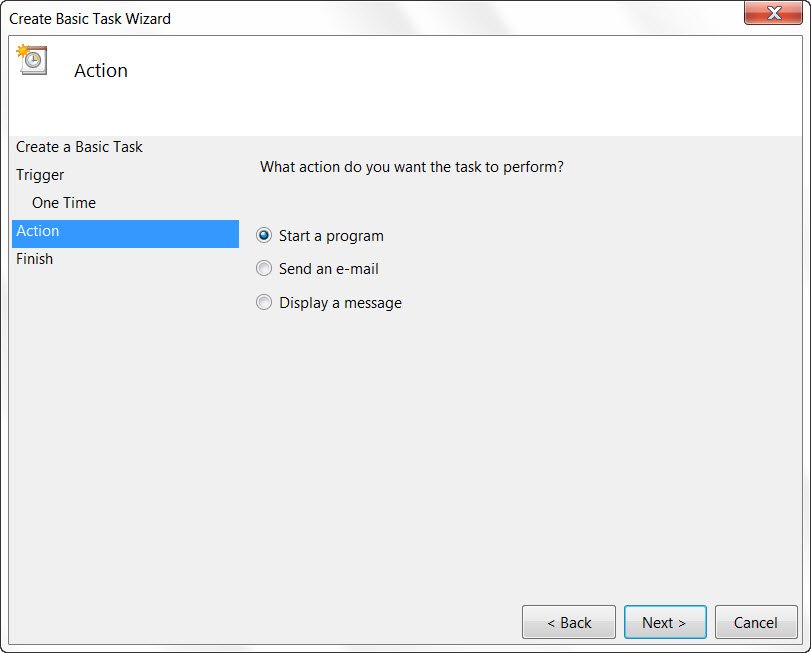Viewport: 811px width, 653px height.
Task: Click the 'Display a message' label text
Action: [340, 303]
